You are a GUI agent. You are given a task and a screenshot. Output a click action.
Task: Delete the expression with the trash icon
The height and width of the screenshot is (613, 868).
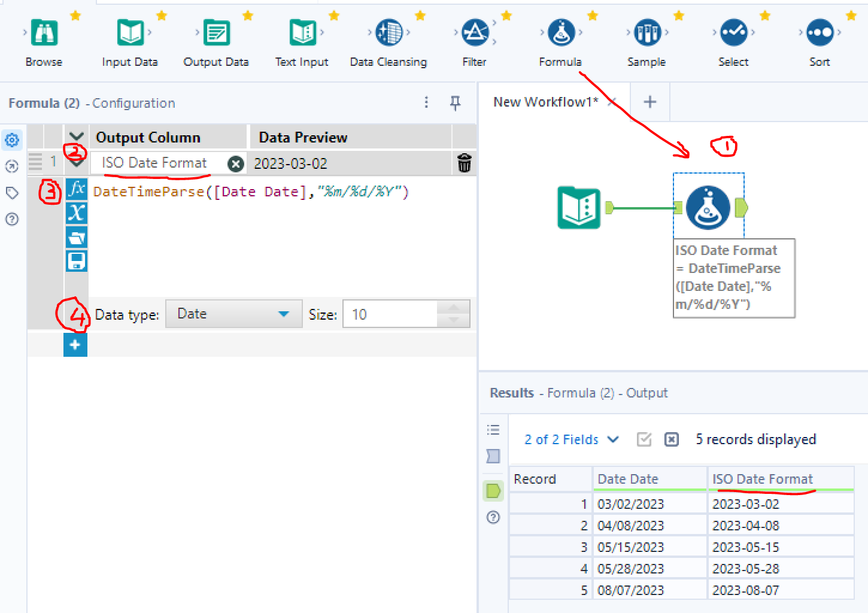click(x=464, y=163)
